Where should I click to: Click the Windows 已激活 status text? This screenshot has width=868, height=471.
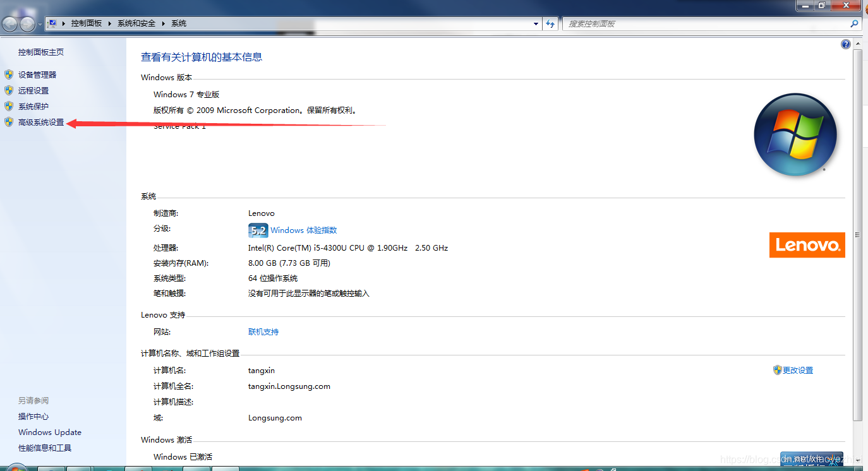[183, 456]
